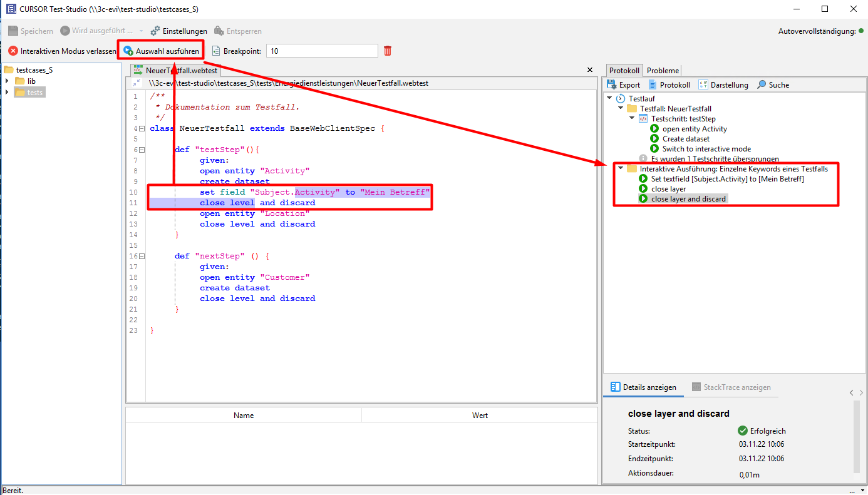Screen dimensions: 868x495
Task: Click the Protokoll toolbar button with document icon
Action: [x=669, y=85]
